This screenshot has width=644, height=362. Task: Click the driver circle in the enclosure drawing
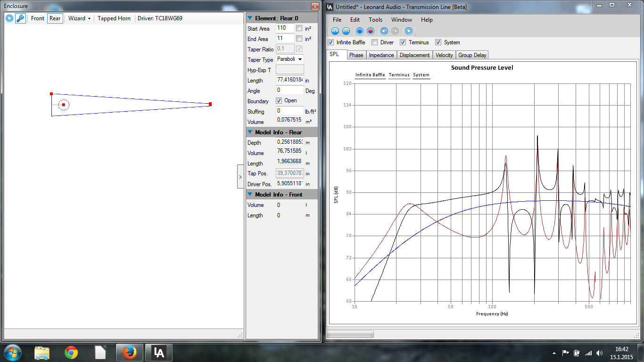[x=64, y=105]
